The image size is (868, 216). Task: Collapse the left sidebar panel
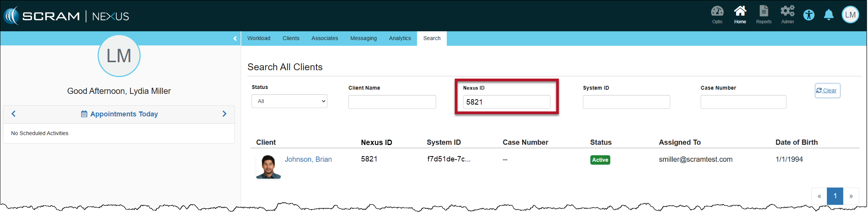[x=235, y=39]
